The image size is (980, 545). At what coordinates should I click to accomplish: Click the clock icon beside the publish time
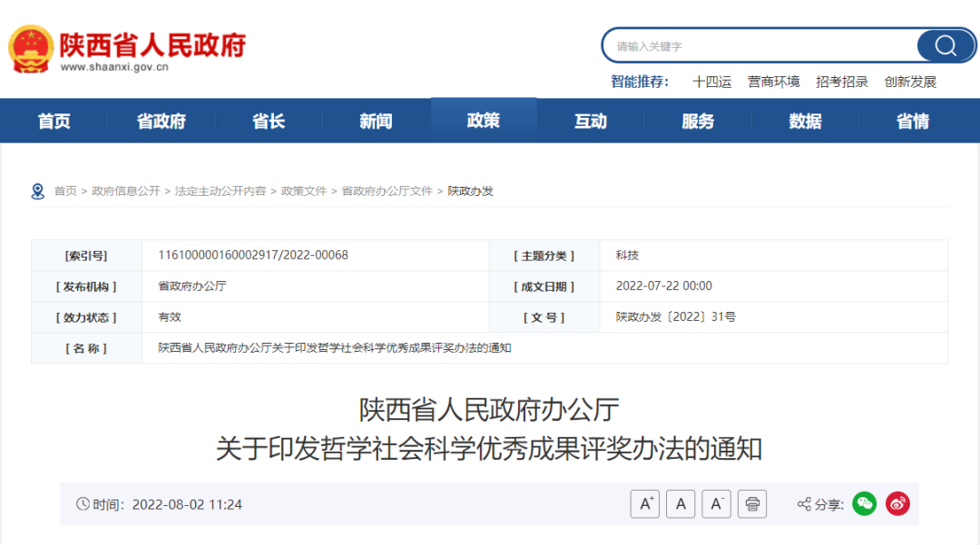pyautogui.click(x=83, y=504)
